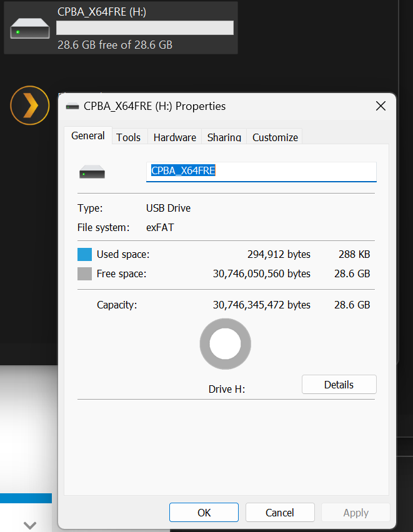This screenshot has height=532, width=413.
Task: Switch to the General tab
Action: click(x=88, y=135)
